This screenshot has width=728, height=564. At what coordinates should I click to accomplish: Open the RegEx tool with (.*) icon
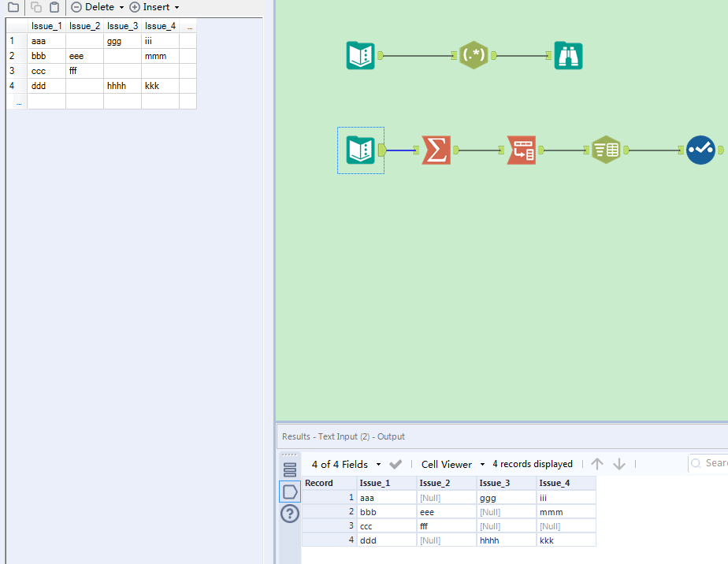coord(474,55)
